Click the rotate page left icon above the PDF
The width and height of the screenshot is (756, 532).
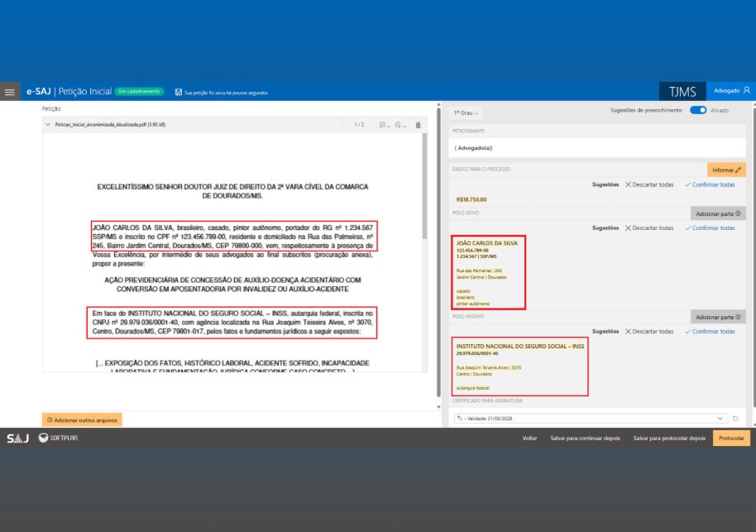(x=381, y=126)
